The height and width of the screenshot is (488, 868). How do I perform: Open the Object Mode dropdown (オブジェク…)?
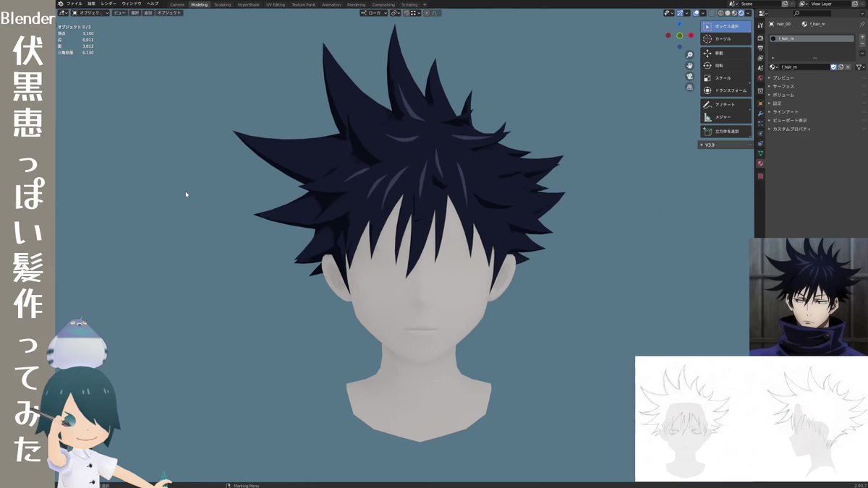click(x=90, y=13)
